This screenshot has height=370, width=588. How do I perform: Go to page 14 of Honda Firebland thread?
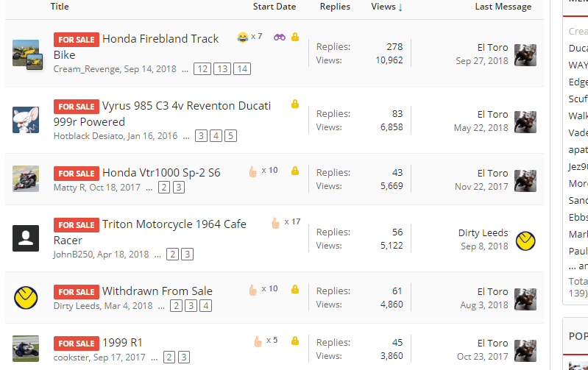(242, 69)
